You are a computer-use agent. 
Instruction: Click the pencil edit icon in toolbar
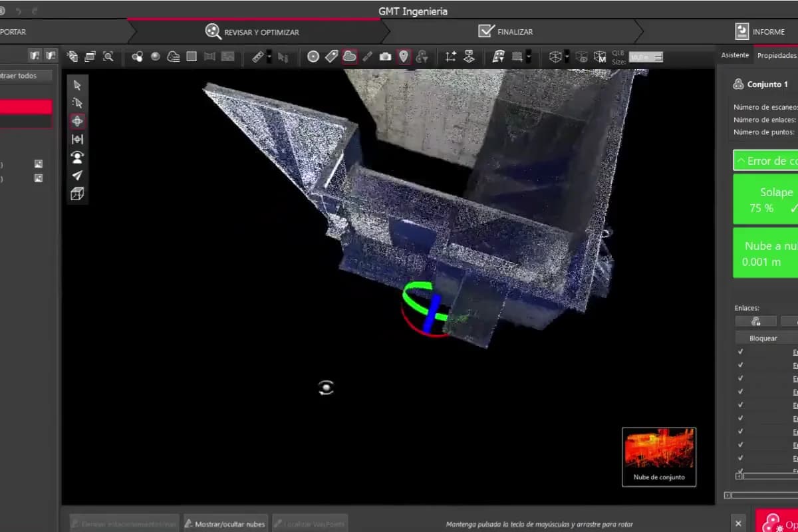(x=367, y=57)
